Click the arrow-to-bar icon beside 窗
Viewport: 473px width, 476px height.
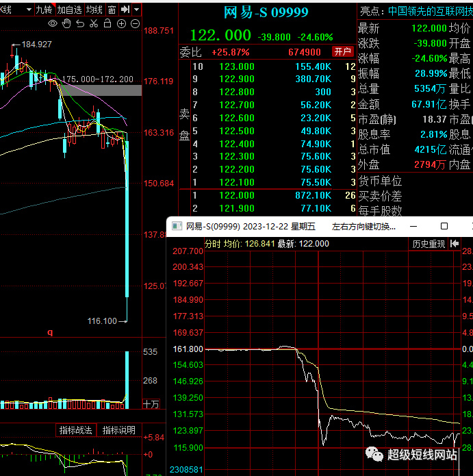click(x=125, y=10)
